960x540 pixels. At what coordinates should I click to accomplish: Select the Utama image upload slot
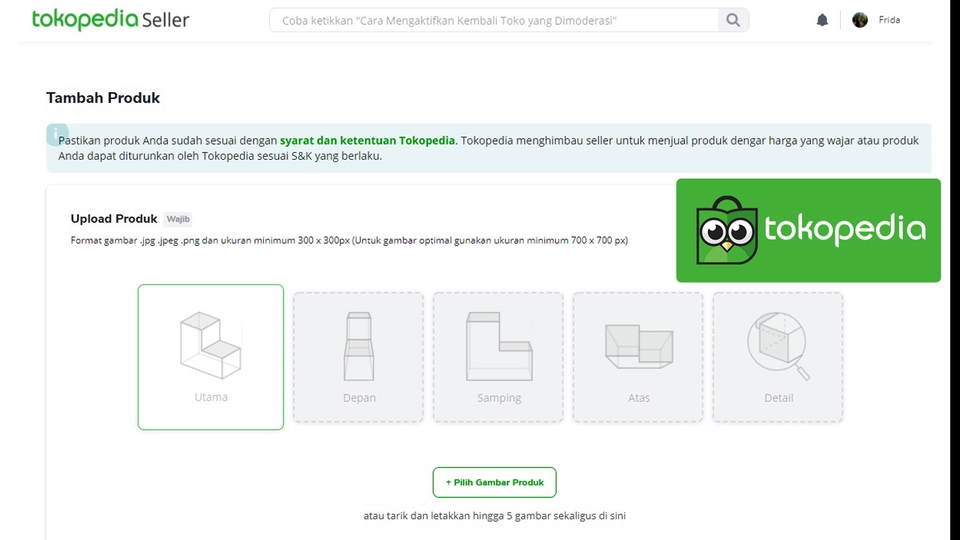tap(211, 357)
